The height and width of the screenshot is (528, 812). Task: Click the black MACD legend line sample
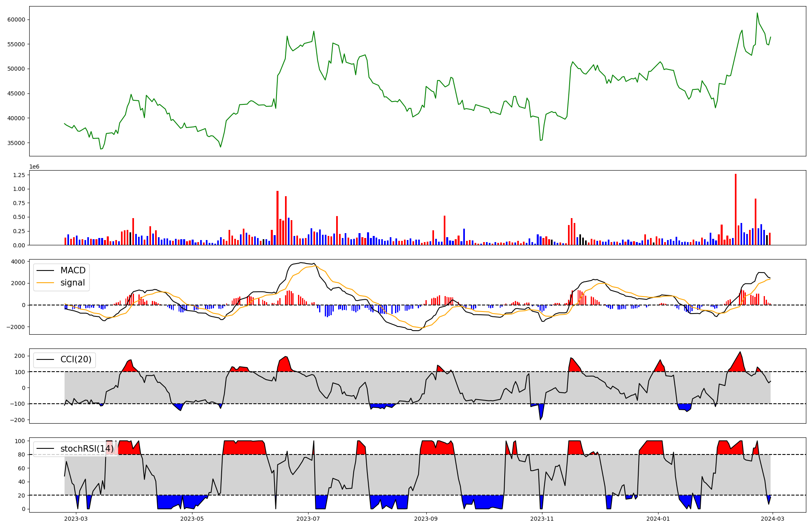45,270
